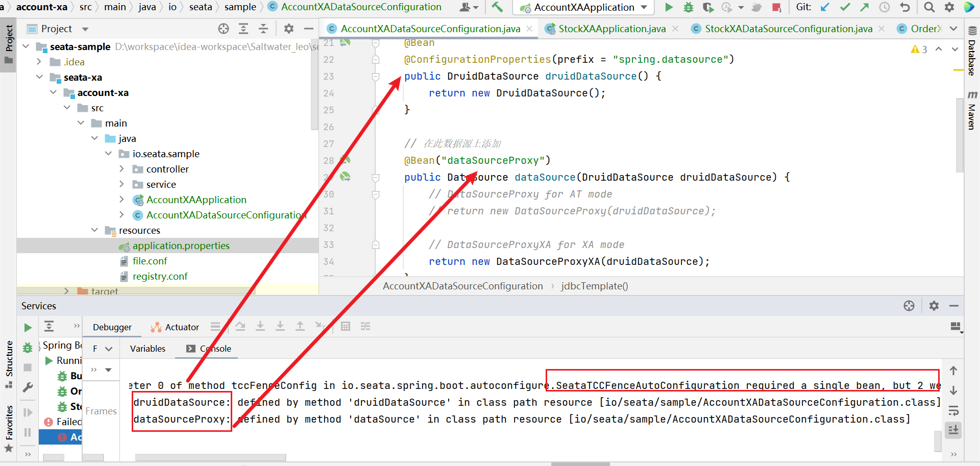
Task: Open Project panel options with its gear icon
Action: [289, 29]
